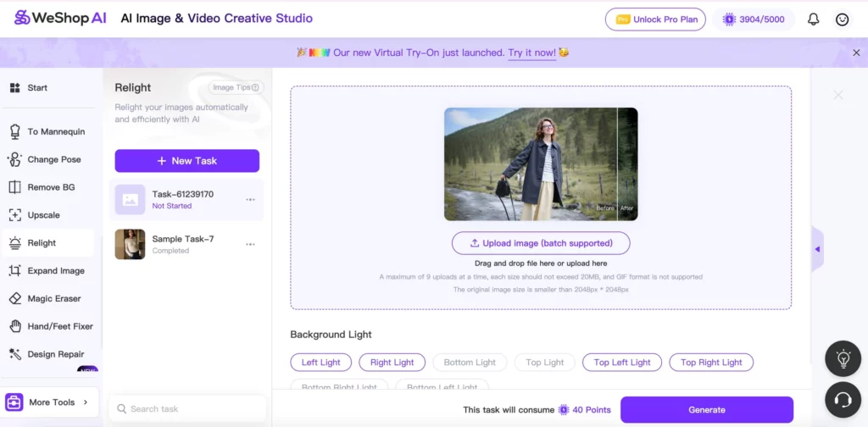The width and height of the screenshot is (868, 427).
Task: Select the Relight tool
Action: point(48,243)
